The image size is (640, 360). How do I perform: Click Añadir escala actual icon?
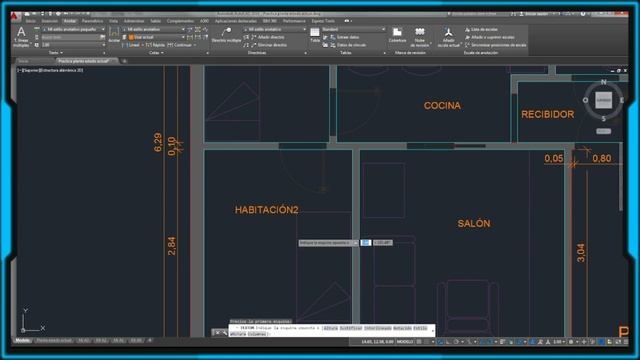tap(448, 37)
